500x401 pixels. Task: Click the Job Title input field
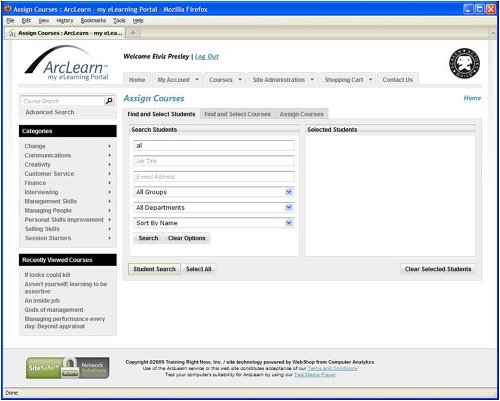[x=214, y=161]
